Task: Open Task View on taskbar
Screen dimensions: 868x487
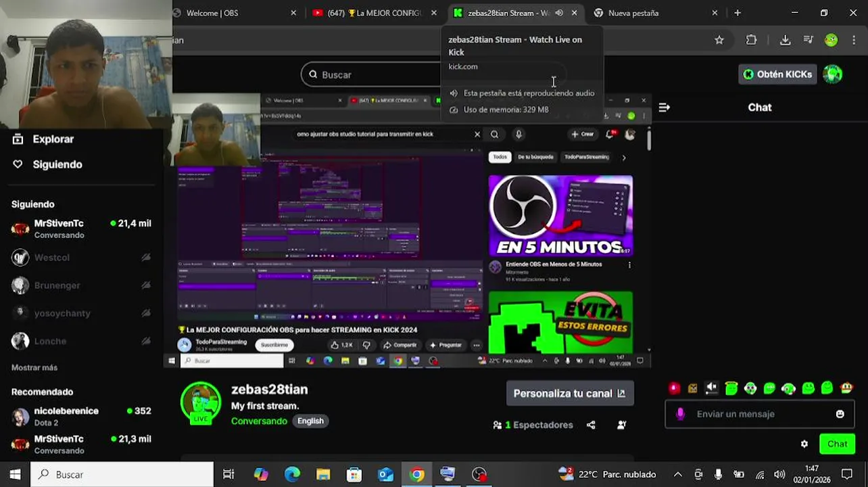Action: 228,474
